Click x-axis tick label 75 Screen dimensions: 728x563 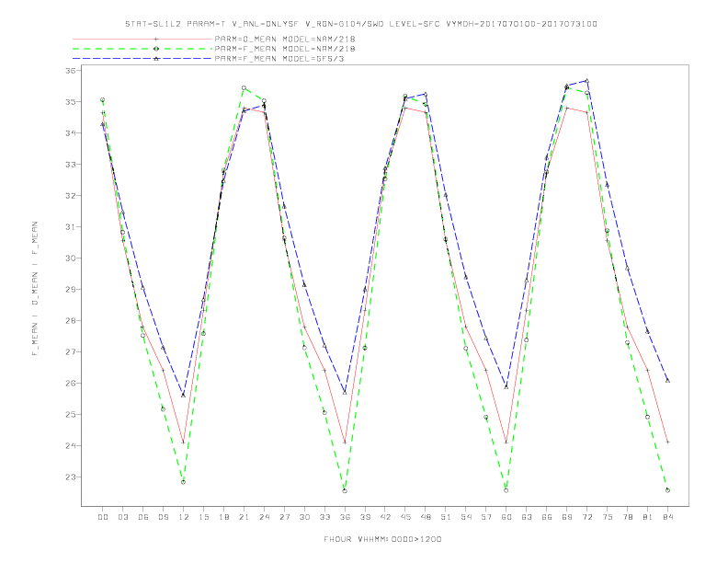(608, 517)
